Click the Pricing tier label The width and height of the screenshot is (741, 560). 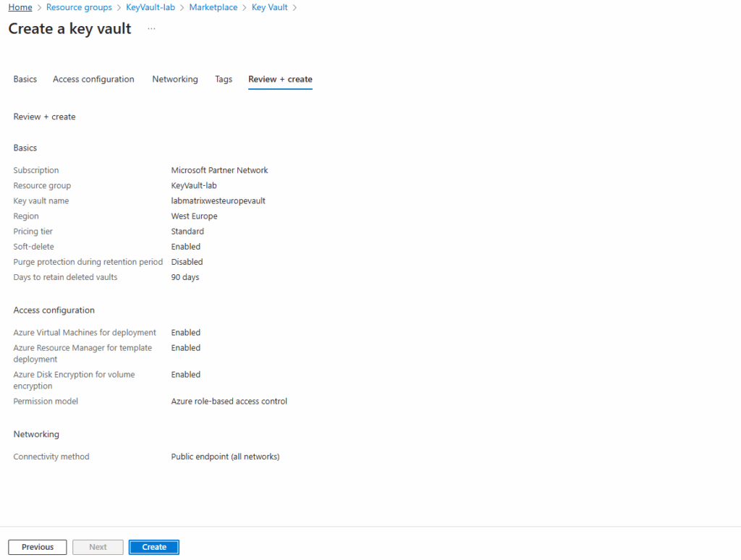pyautogui.click(x=33, y=231)
